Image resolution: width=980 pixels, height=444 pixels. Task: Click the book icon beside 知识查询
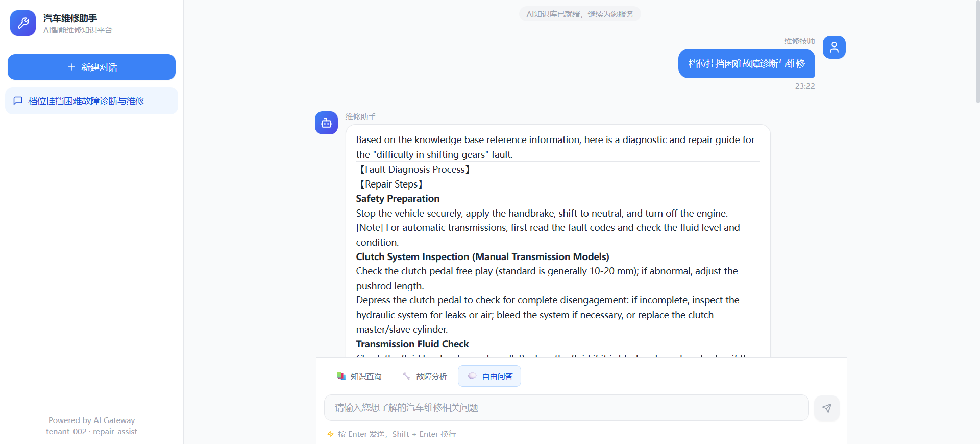pyautogui.click(x=341, y=376)
